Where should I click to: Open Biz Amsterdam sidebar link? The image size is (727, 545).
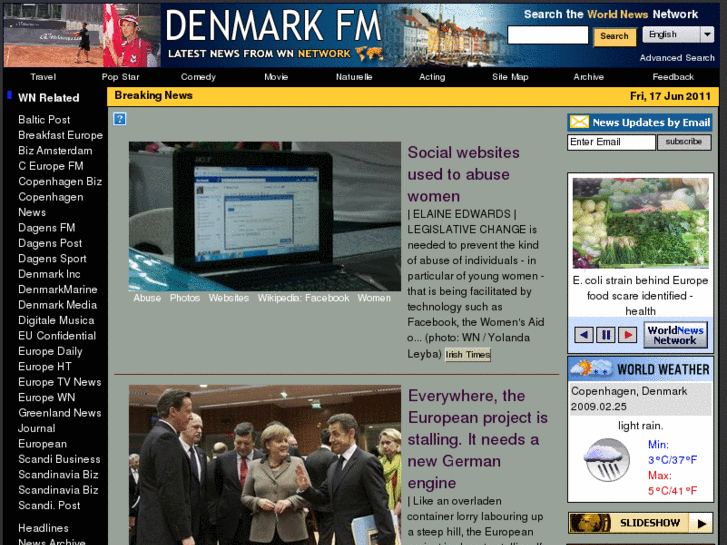pyautogui.click(x=55, y=151)
